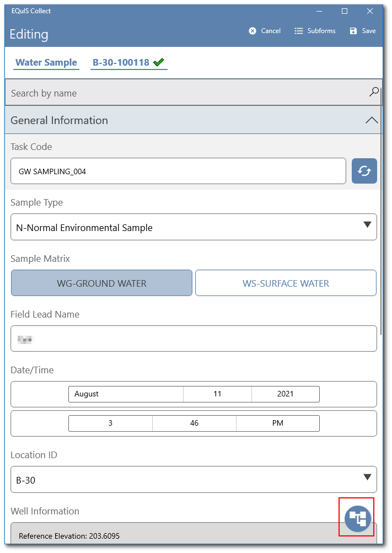Open the Sample Type dropdown
This screenshot has width=392, height=553.
click(x=194, y=227)
